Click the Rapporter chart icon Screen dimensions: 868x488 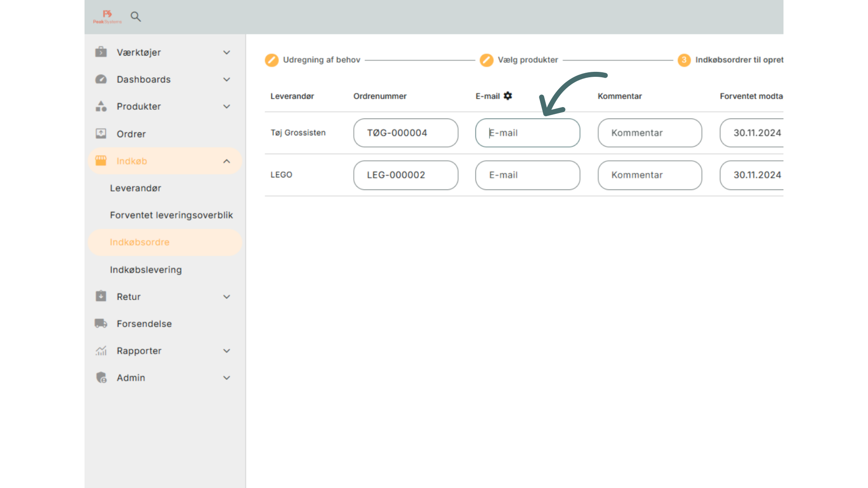(x=101, y=351)
